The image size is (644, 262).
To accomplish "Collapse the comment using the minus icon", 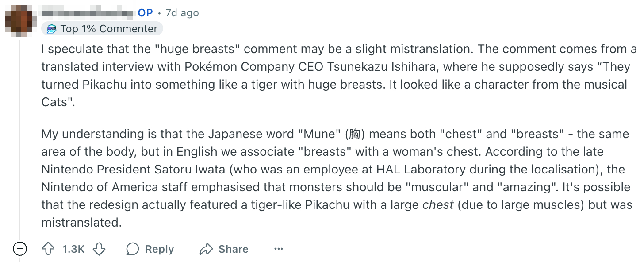I will tap(19, 249).
